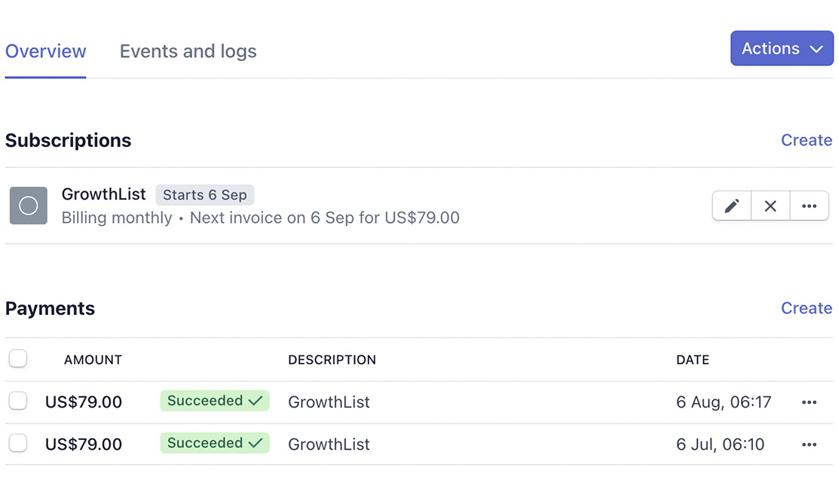Image resolution: width=838 pixels, height=504 pixels.
Task: Open the 6 Aug GrowthList payment description
Action: [x=329, y=402]
